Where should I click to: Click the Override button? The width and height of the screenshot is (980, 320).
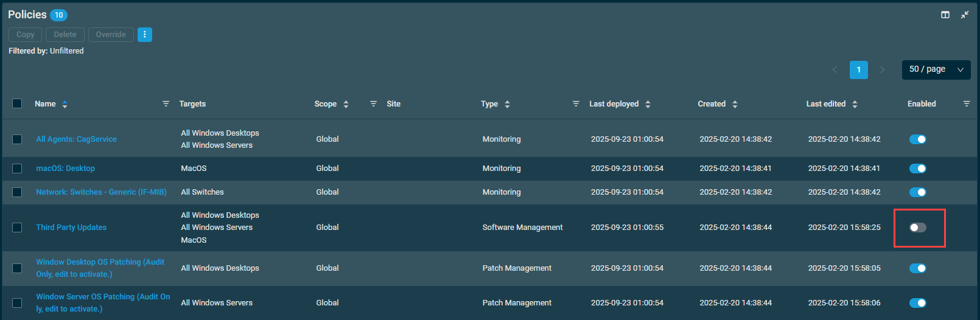tap(111, 35)
